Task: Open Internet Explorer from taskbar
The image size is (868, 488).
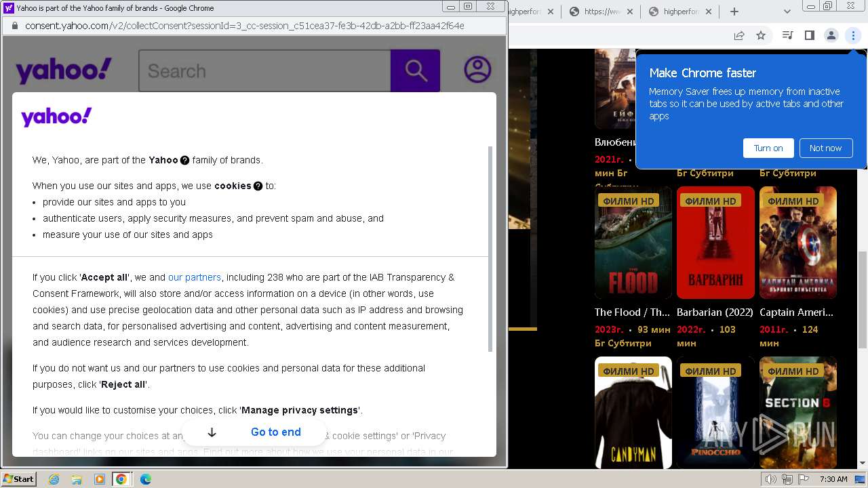Action: [54, 479]
